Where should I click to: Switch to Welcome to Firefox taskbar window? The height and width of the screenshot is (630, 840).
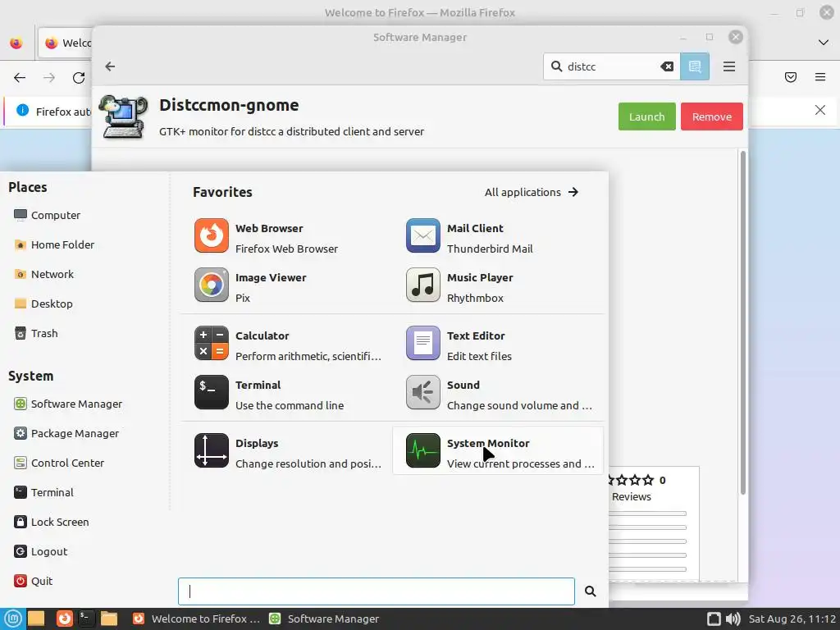tap(196, 619)
